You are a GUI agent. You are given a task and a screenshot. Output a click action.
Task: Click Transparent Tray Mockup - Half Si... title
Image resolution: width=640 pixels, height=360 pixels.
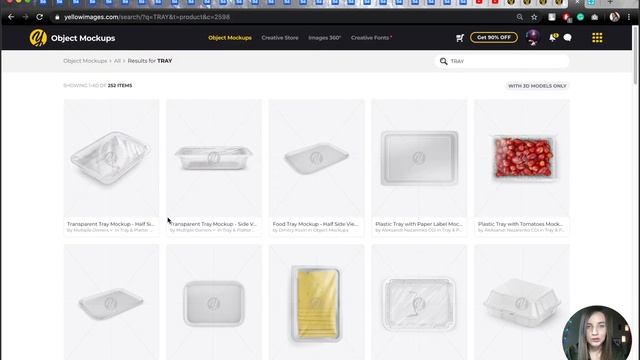pyautogui.click(x=111, y=224)
